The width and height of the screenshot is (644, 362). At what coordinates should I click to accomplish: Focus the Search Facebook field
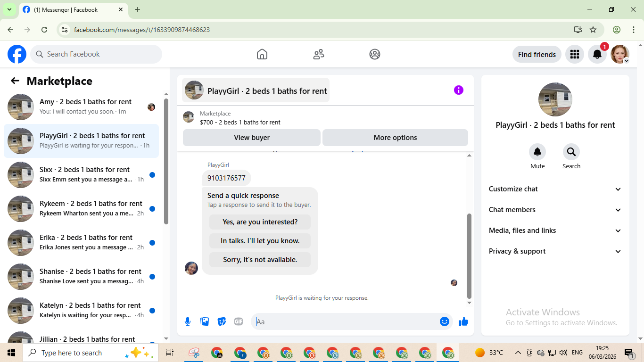click(96, 54)
